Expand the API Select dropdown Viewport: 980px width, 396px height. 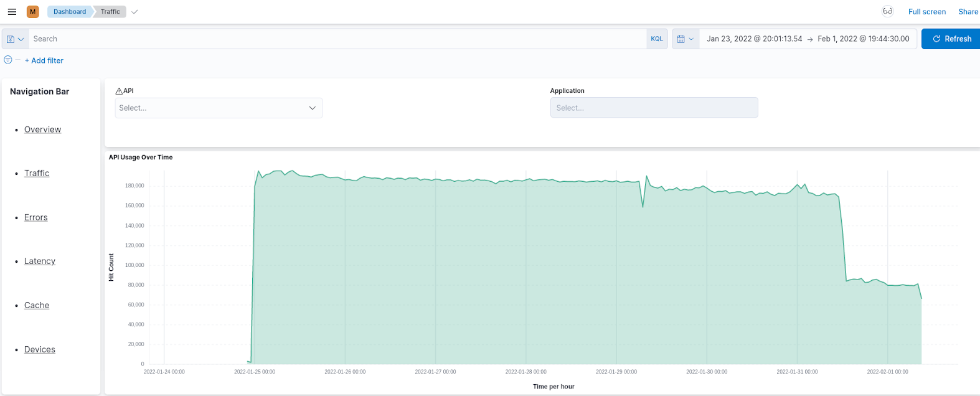(219, 108)
